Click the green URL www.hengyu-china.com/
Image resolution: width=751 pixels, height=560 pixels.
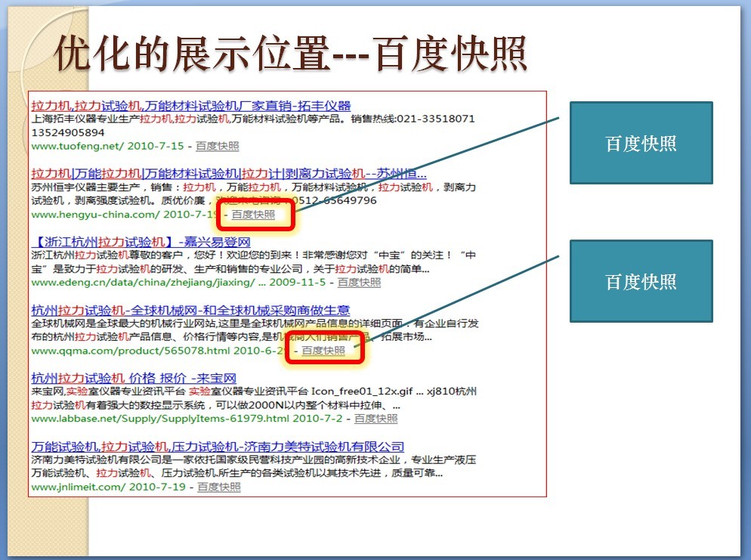(x=95, y=215)
